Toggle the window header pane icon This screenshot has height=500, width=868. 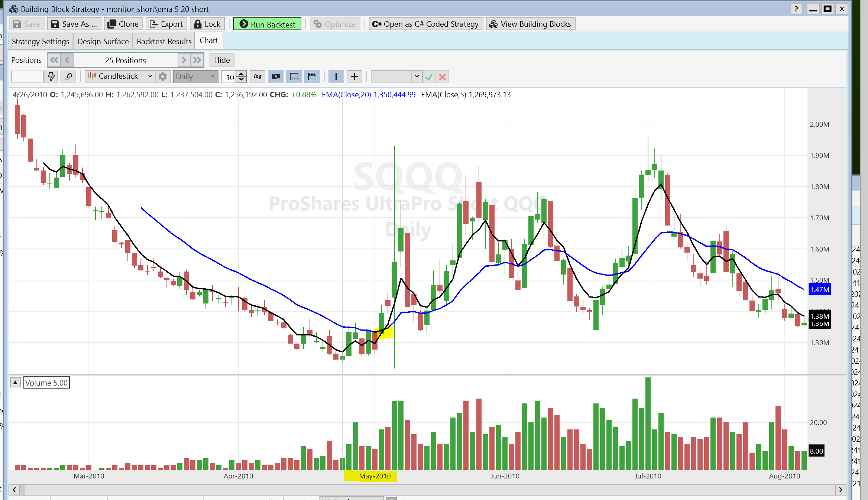pyautogui.click(x=312, y=77)
